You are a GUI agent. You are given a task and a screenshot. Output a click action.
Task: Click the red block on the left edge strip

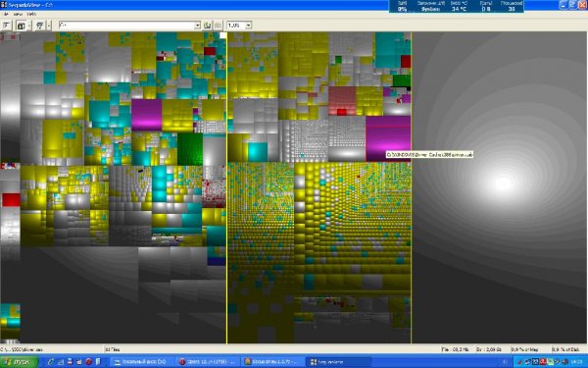point(11,200)
